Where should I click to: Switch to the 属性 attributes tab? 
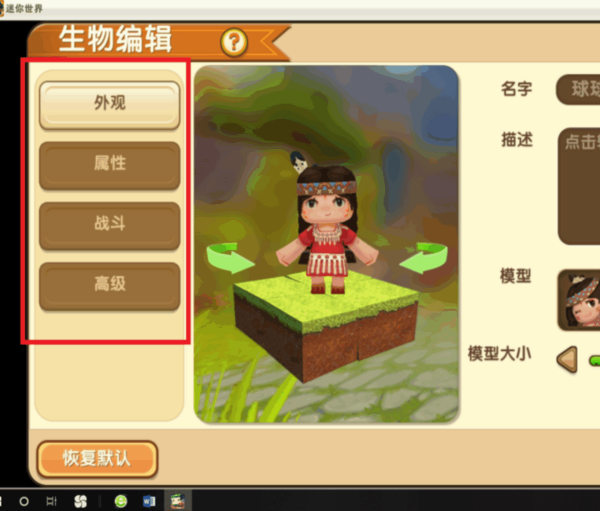(109, 165)
